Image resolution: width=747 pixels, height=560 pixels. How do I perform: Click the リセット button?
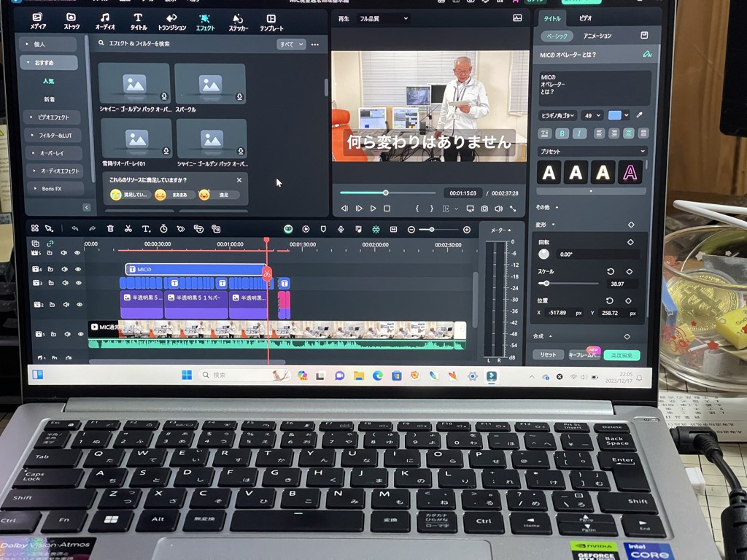click(x=548, y=354)
